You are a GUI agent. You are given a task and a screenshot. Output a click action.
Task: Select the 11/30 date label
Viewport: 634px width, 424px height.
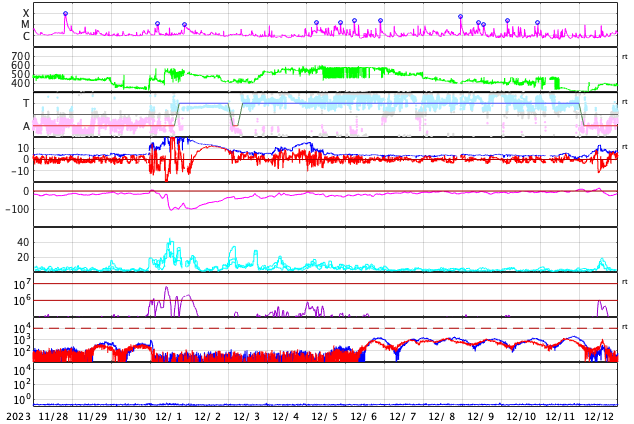coord(131,417)
